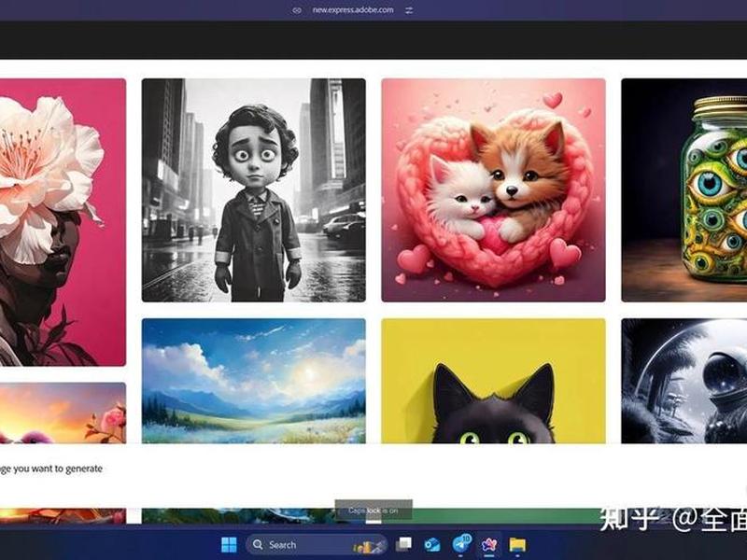Select the astronaut helmet space image
Screen dimensions: 747x560
[684, 381]
